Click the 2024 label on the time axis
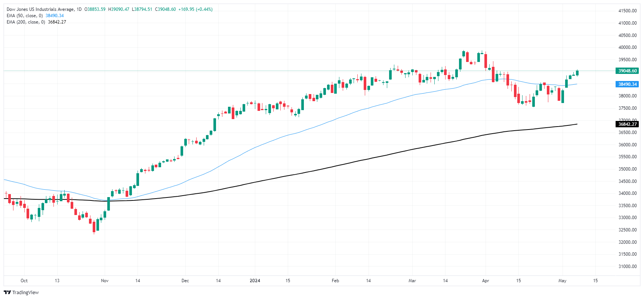 pos(255,281)
